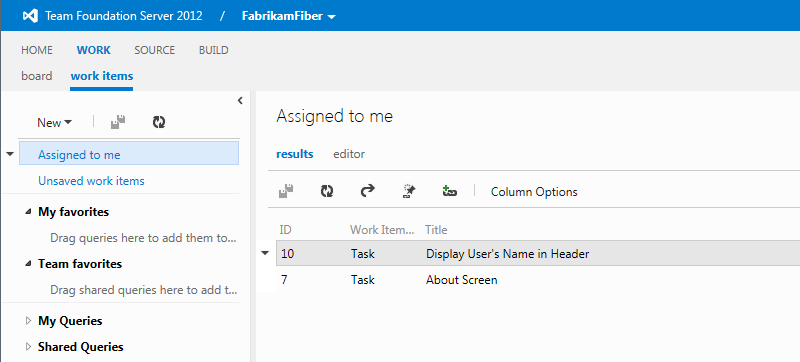Click the Visual Studio logo icon
Viewport: 800px width, 362px height.
click(30, 16)
